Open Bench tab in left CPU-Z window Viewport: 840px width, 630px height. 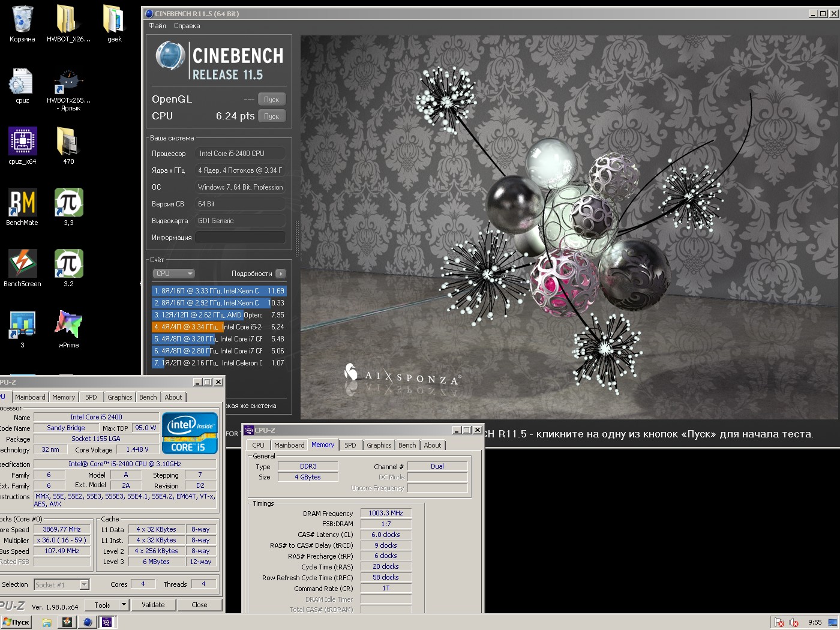pyautogui.click(x=148, y=397)
